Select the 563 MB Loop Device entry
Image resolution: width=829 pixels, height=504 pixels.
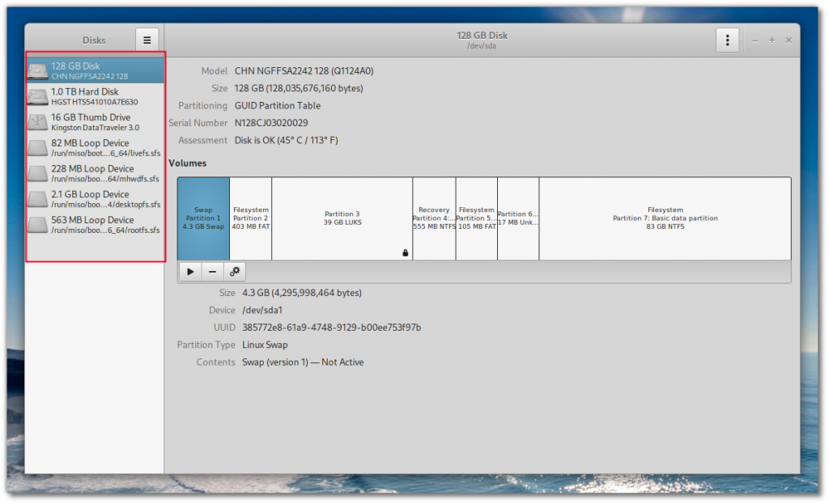94,225
